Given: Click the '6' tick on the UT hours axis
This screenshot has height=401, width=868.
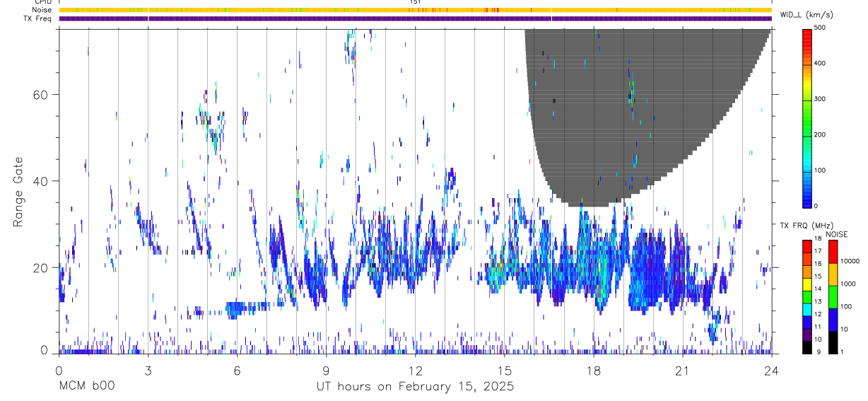Looking at the screenshot, I should (237, 370).
